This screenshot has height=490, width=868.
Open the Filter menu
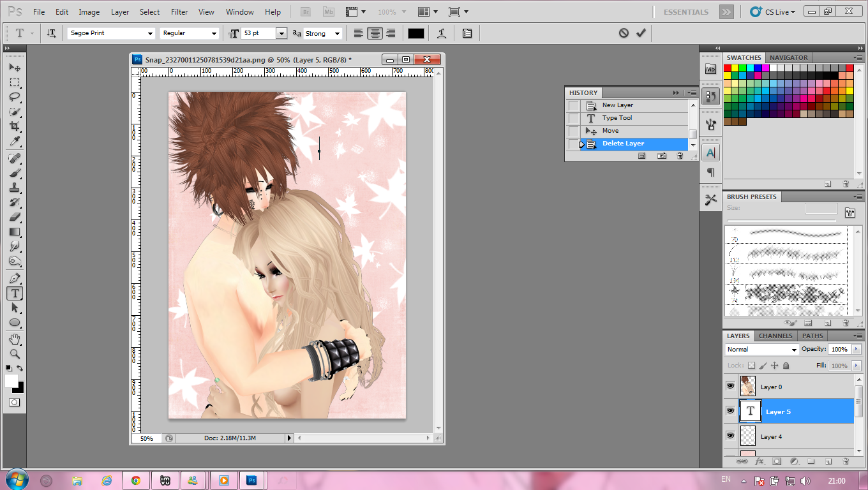point(179,12)
